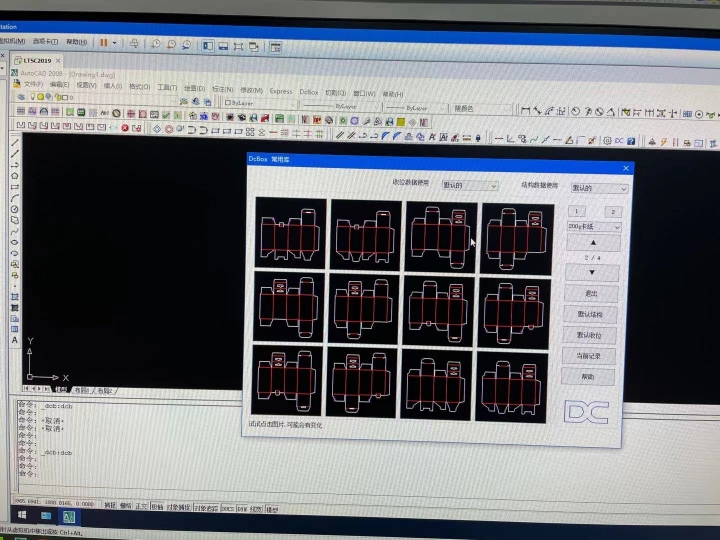Click the DC logo in DcBox dialog
The image size is (720, 540).
(x=586, y=412)
